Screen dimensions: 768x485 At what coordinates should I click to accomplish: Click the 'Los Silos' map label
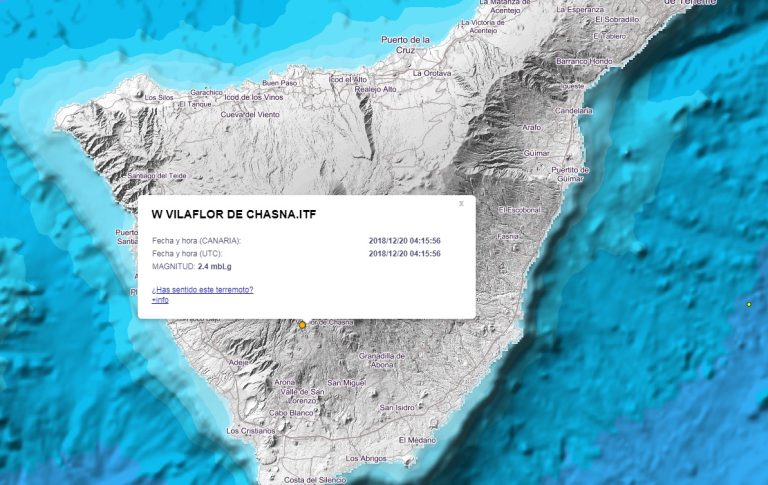point(159,97)
